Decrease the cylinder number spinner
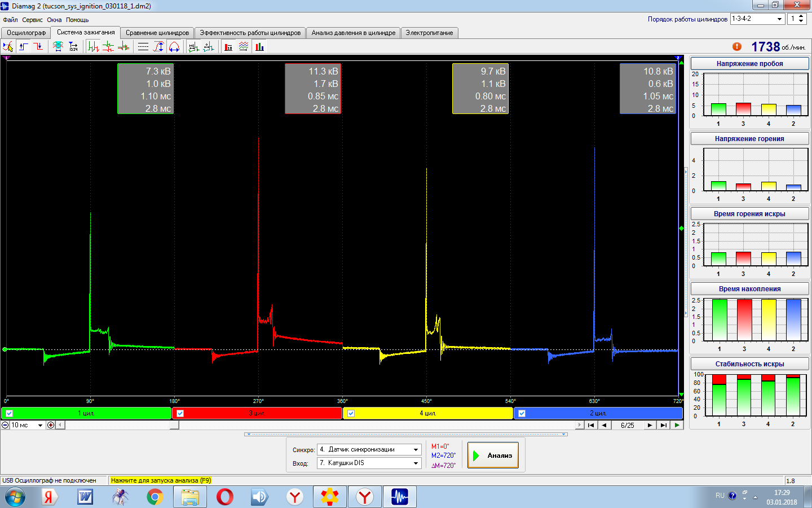Screen dimensions: 812x508 pos(801,21)
